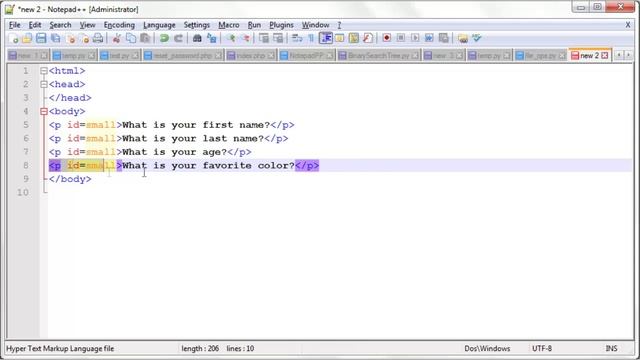The image size is (640, 360).
Task: Click the Save recorded macro icon
Action: 443,38
